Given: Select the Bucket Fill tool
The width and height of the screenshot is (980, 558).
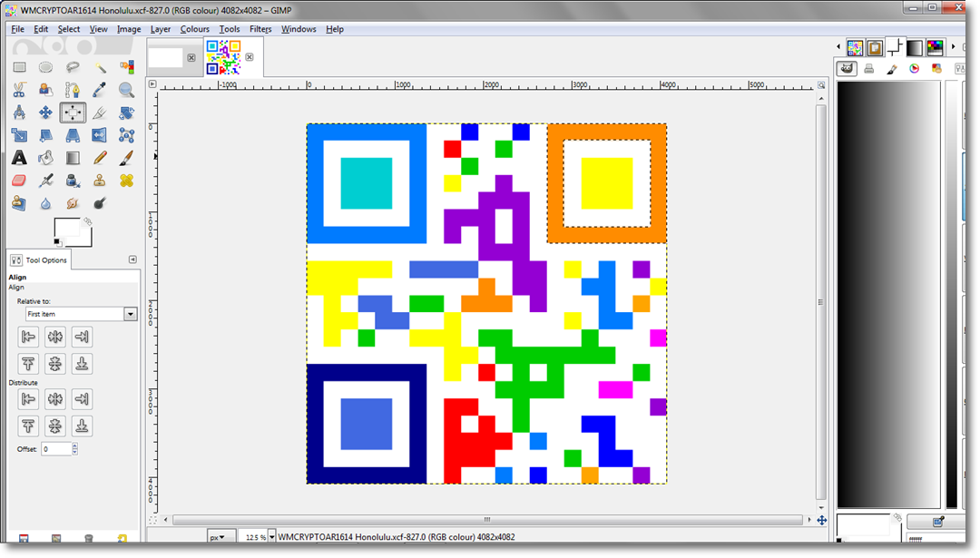Looking at the screenshot, I should coord(45,158).
